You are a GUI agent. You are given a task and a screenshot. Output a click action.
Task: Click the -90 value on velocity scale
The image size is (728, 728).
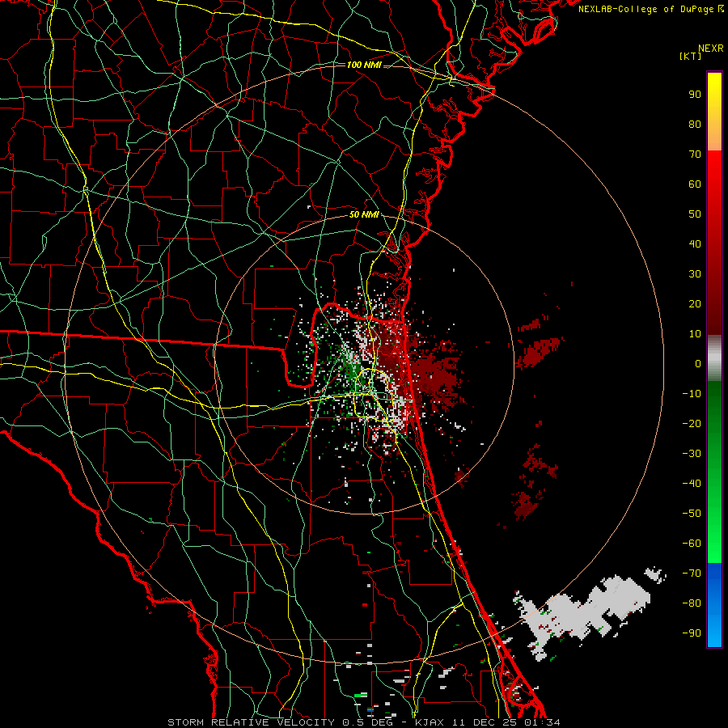click(x=692, y=633)
